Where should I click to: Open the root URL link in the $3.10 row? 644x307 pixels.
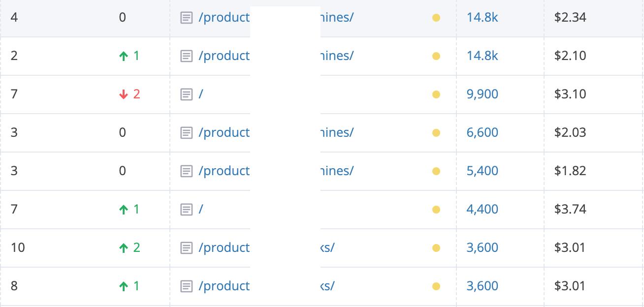[201, 94]
